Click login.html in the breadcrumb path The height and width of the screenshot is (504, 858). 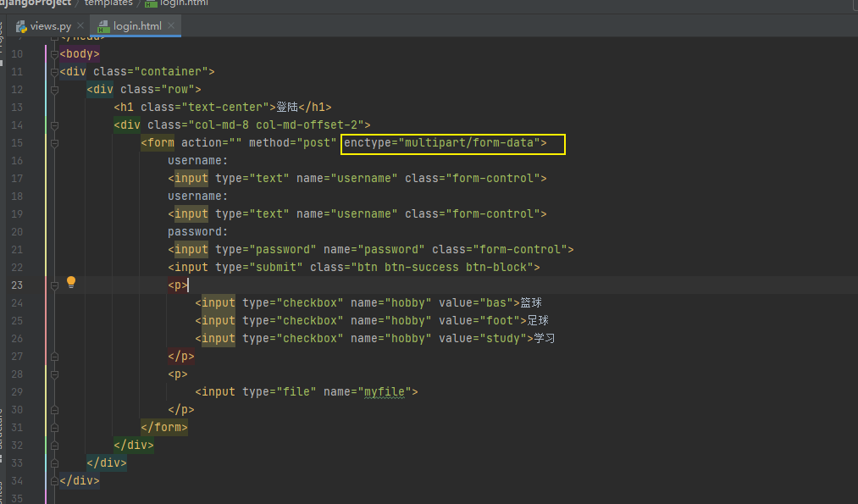[x=184, y=3]
